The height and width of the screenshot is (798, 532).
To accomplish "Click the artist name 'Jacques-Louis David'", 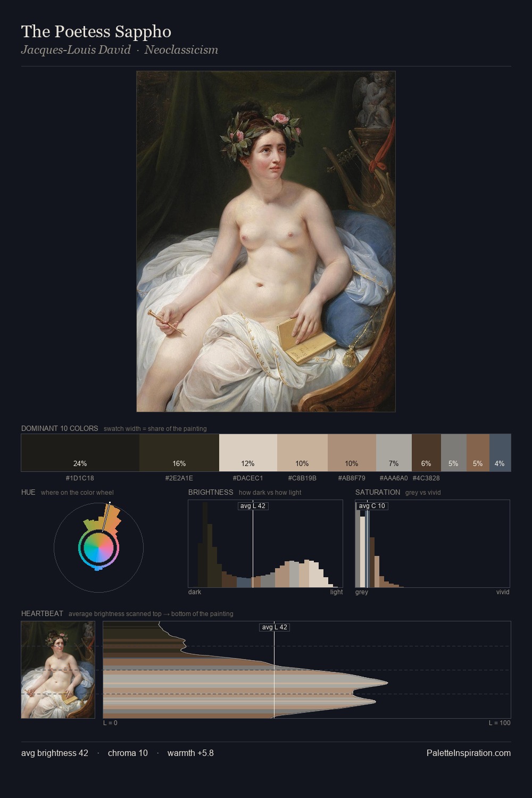I will [76, 49].
